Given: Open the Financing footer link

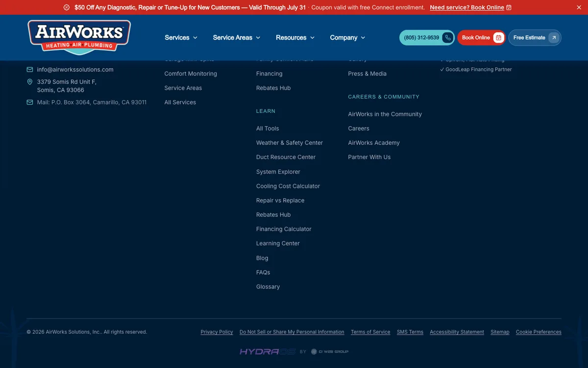Looking at the screenshot, I should (269, 74).
